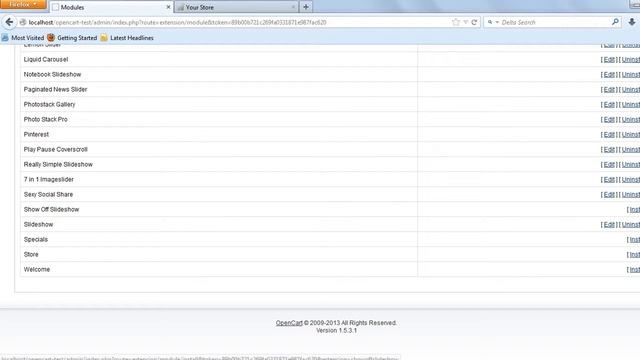Install the Store module

coord(635,255)
